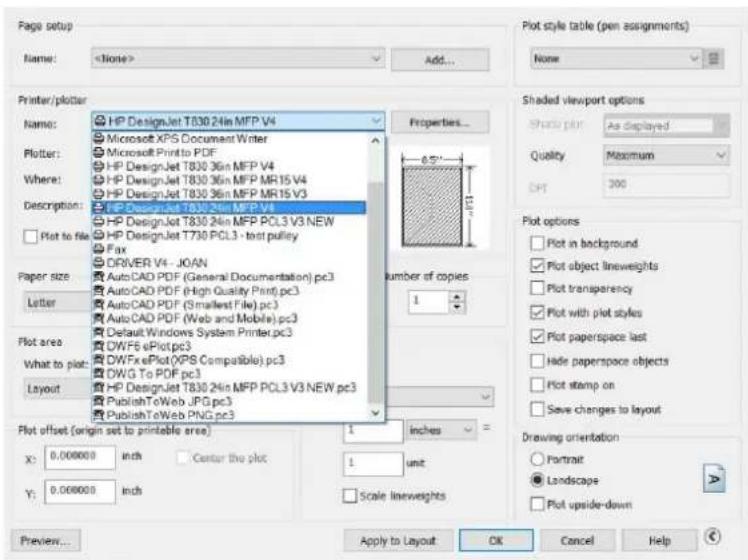
Task: Uncheck Plot object lineweights
Action: (537, 266)
